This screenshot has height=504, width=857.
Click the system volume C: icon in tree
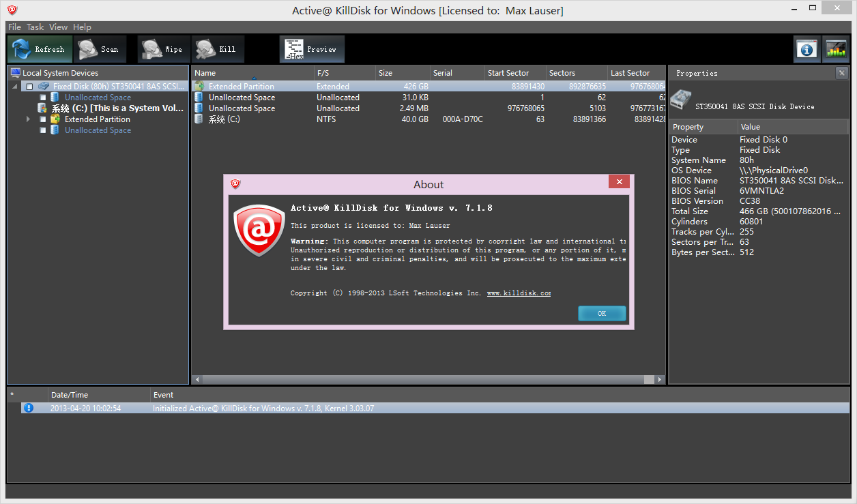[x=42, y=108]
